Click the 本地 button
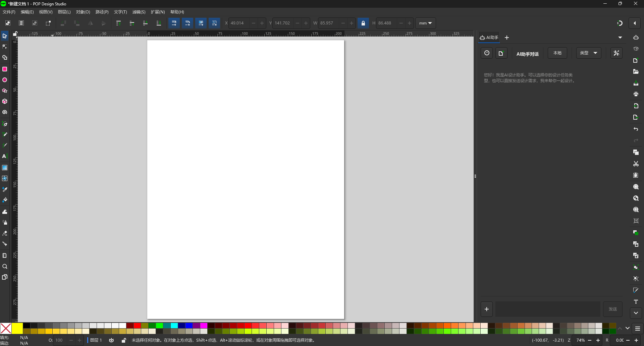644x346 pixels. click(x=557, y=53)
